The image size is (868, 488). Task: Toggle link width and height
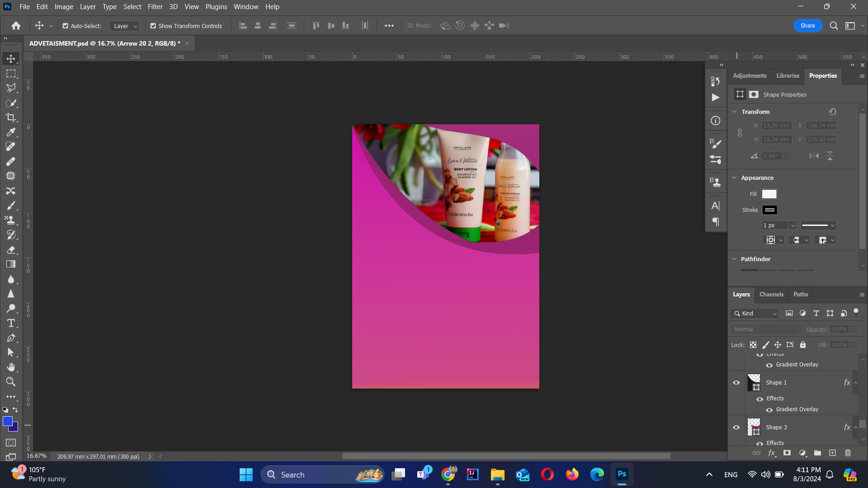coord(740,133)
